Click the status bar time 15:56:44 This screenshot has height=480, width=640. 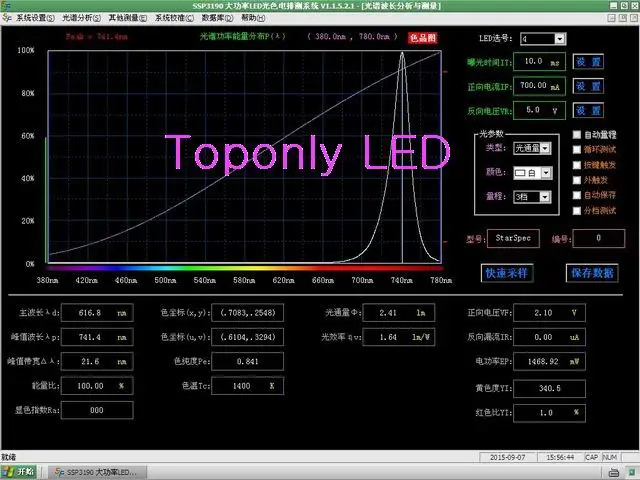tap(560, 458)
